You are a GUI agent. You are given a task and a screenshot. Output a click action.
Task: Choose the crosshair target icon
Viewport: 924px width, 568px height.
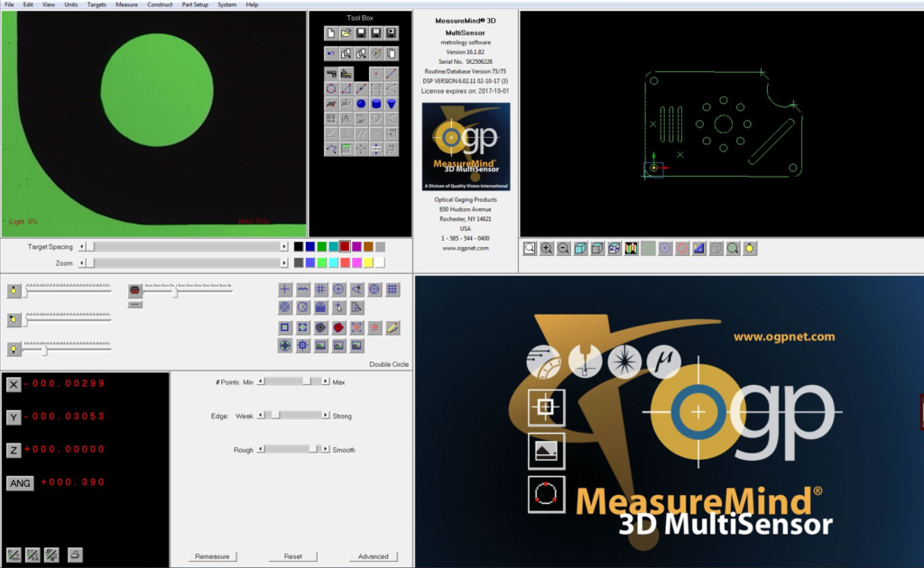(x=285, y=289)
